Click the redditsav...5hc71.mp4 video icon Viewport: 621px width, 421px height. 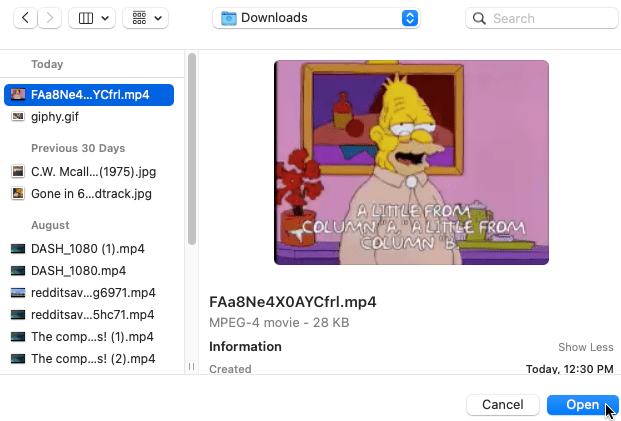coord(18,314)
